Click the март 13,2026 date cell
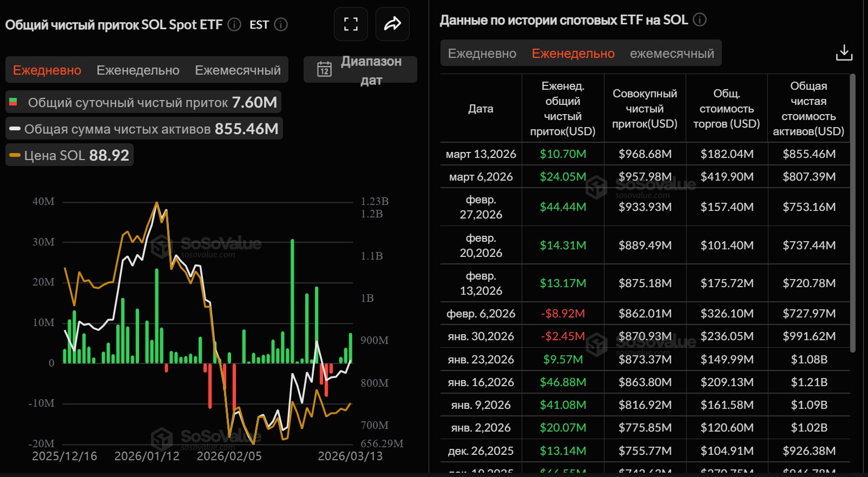Screen dimensions: 868x477 click(x=481, y=154)
